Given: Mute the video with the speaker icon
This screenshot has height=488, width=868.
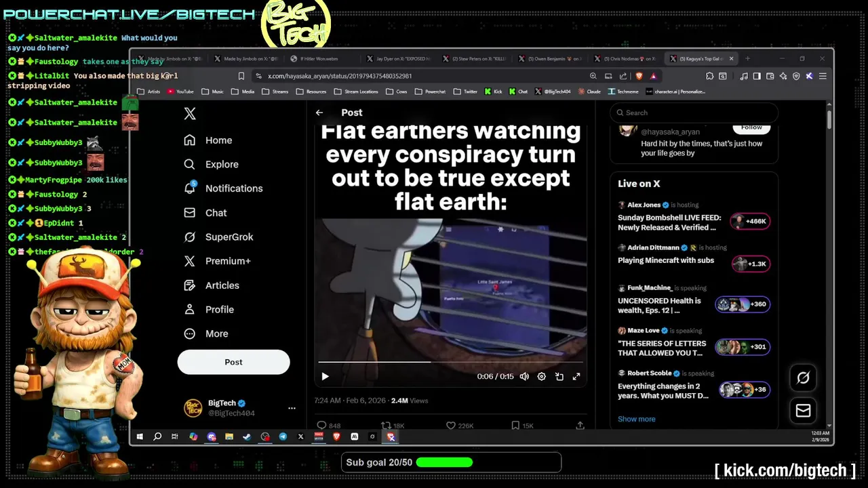Looking at the screenshot, I should [524, 376].
